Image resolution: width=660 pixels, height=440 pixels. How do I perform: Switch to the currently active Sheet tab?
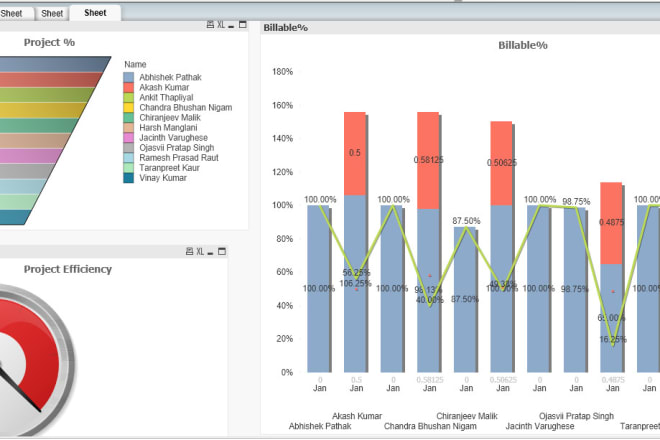(96, 13)
